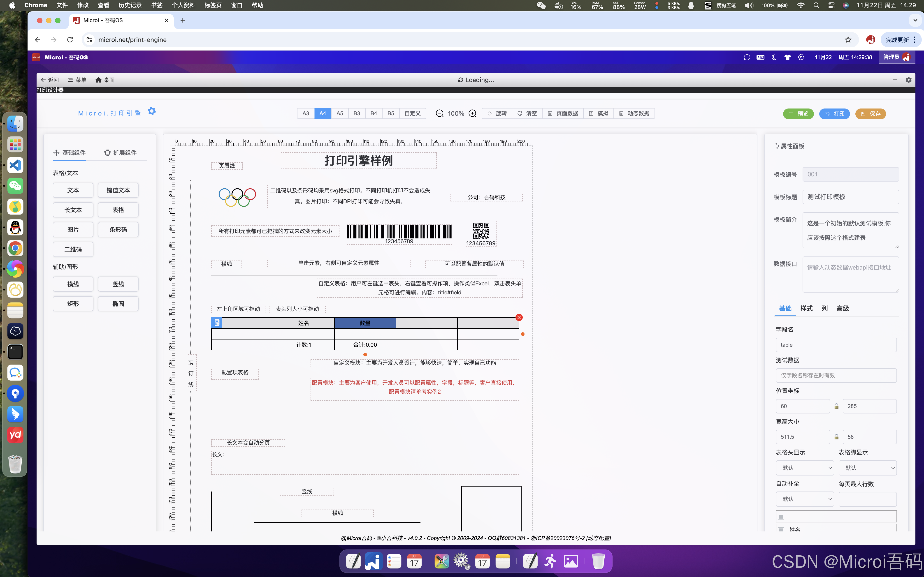924x577 pixels.
Task: Click the language switch icon in the header
Action: 760,57
